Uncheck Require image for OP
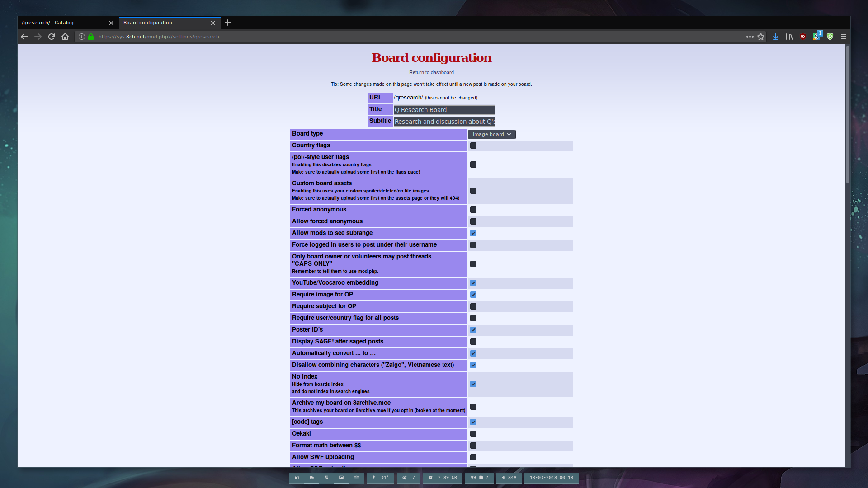Viewport: 868px width, 488px height. point(473,295)
